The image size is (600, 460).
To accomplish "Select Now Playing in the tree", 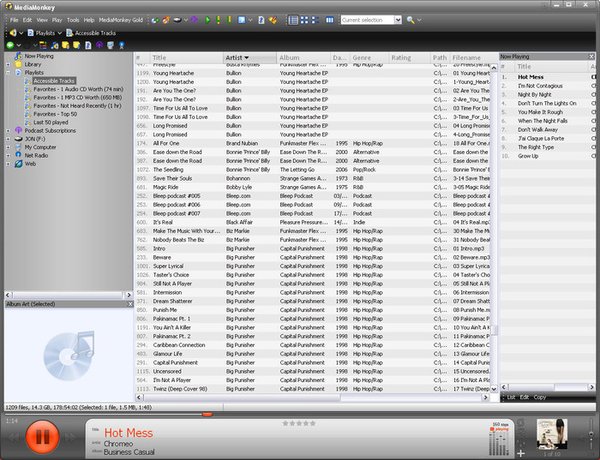I will [x=39, y=56].
